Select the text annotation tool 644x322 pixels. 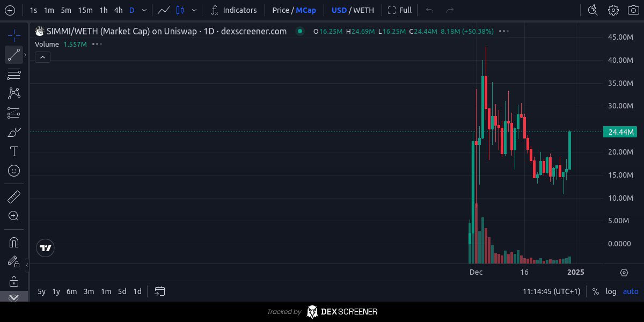coord(14,151)
